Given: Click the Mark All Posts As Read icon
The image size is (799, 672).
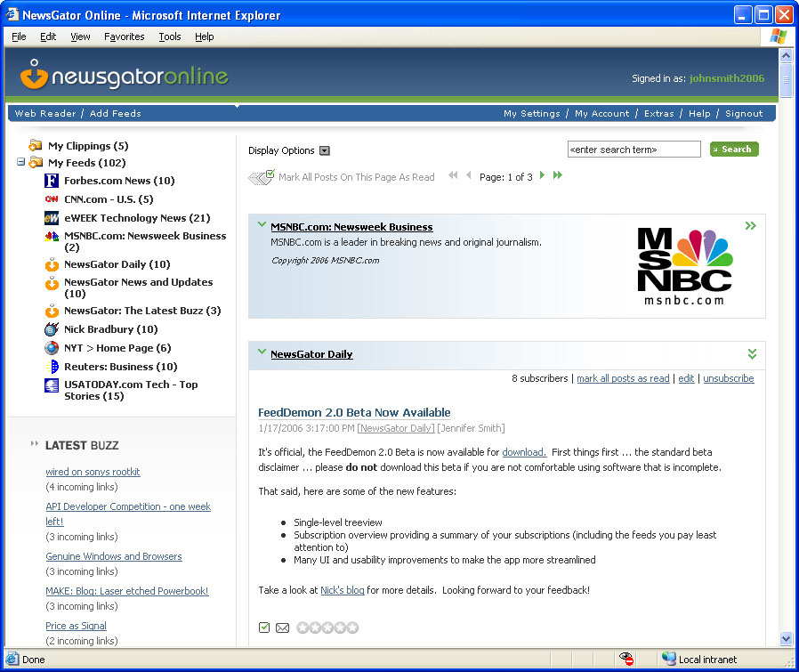Looking at the screenshot, I should [262, 177].
